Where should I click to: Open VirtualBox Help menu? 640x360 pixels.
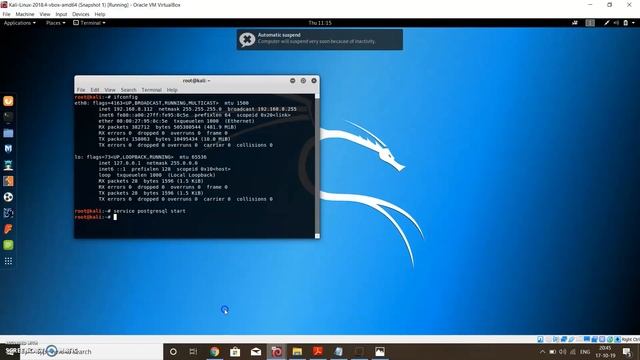click(x=100, y=14)
